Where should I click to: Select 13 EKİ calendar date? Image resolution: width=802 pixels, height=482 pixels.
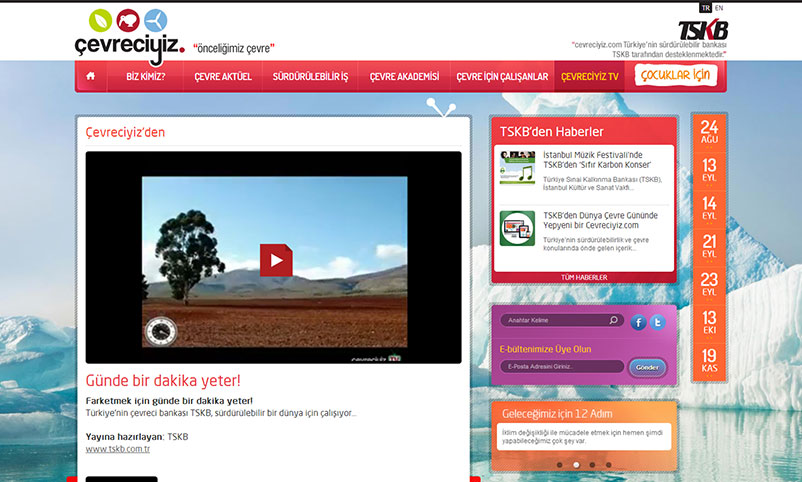(709, 323)
